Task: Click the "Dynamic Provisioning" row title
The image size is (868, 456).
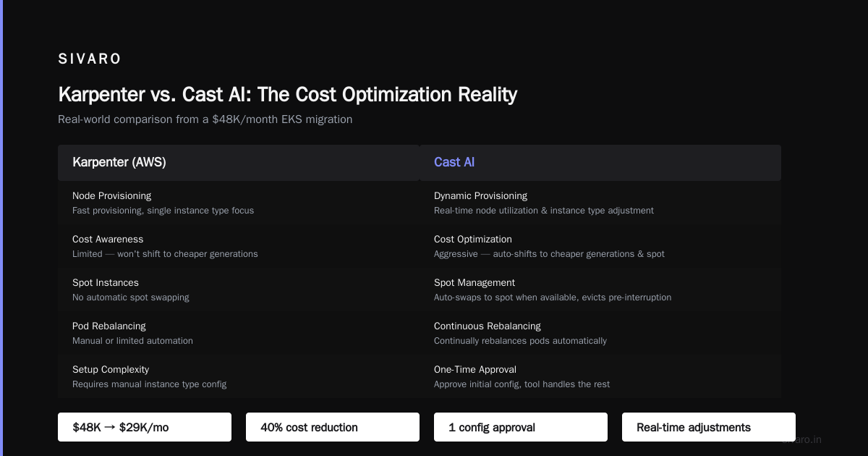Action: click(x=480, y=196)
